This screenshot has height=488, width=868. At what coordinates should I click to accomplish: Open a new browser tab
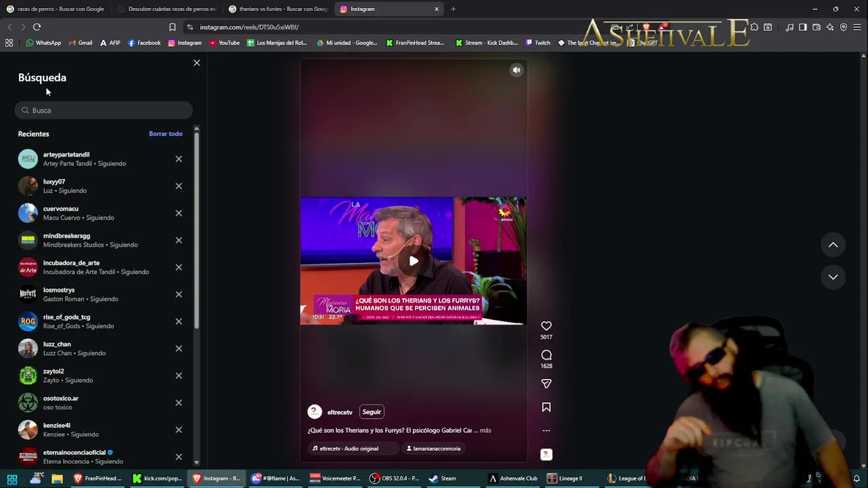tap(453, 9)
